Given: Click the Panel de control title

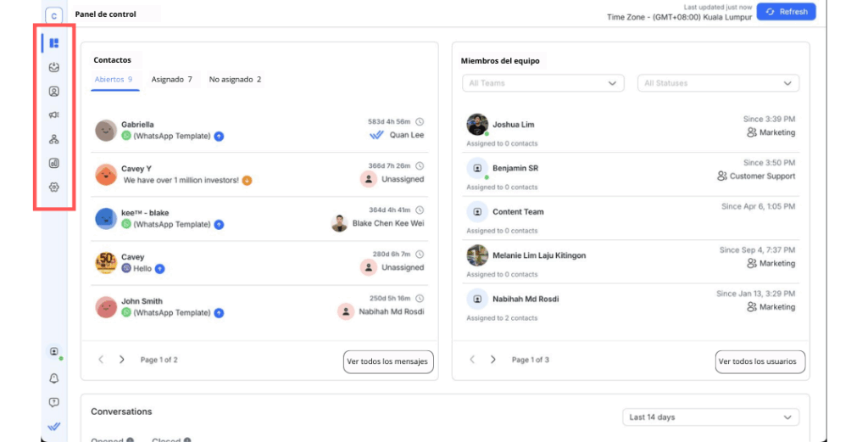Looking at the screenshot, I should point(106,14).
